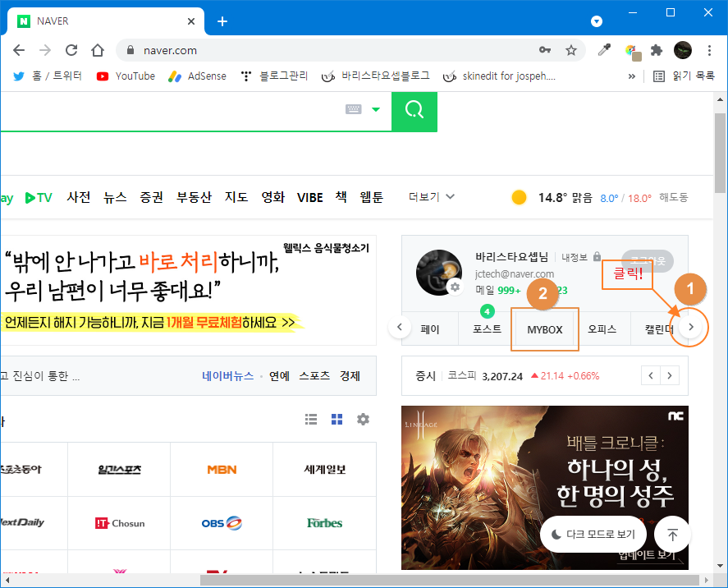Open the 메일 999+ link
The width and height of the screenshot is (728, 588).
(498, 290)
